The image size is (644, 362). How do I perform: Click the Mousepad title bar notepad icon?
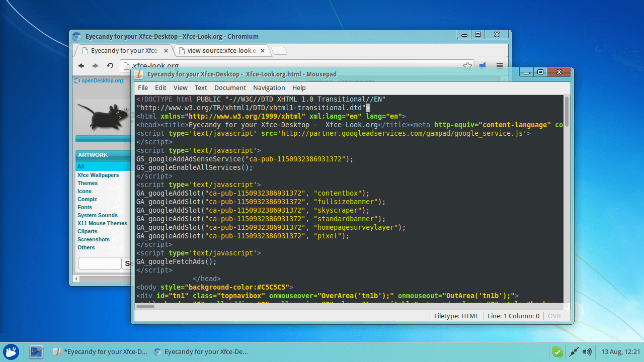[x=139, y=74]
